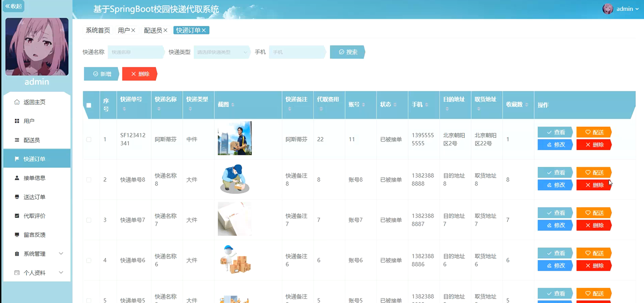The width and height of the screenshot is (644, 303).
Task: Sort by 快递单号 column arrows
Action: click(124, 109)
